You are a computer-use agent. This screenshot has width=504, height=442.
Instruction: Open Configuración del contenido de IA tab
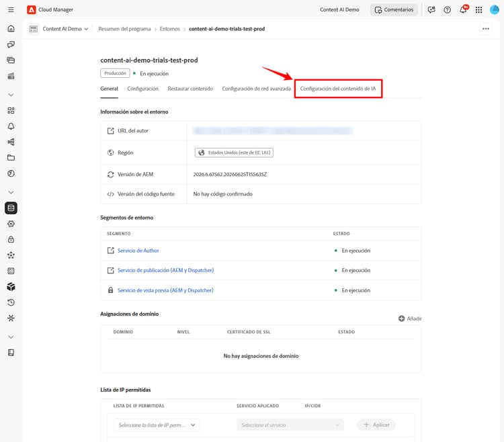pyautogui.click(x=338, y=89)
